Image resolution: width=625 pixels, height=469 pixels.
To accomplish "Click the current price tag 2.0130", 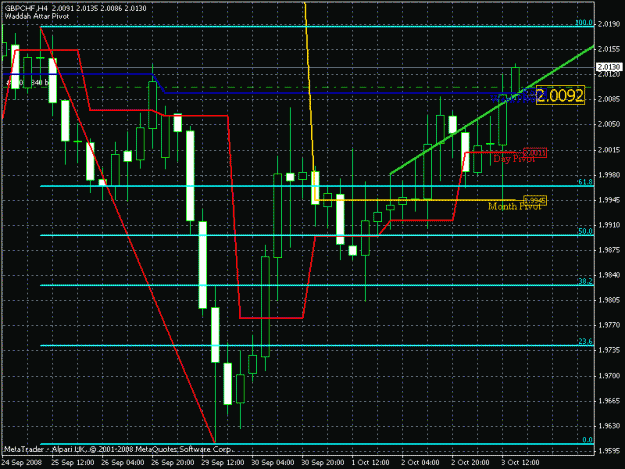I will point(609,67).
